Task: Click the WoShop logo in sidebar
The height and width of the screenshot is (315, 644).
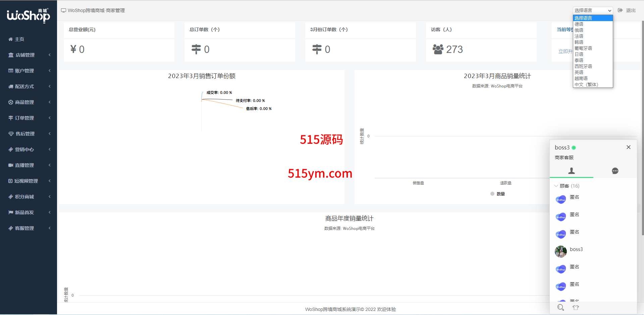Action: click(x=29, y=15)
